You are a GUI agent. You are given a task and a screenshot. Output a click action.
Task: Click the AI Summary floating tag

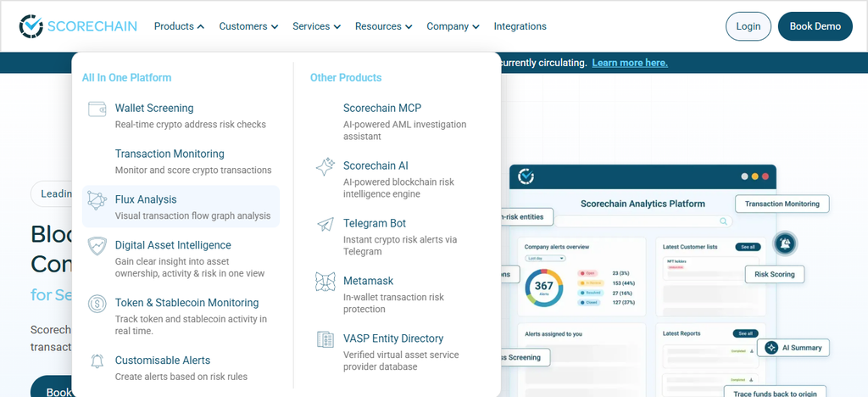[x=793, y=348]
